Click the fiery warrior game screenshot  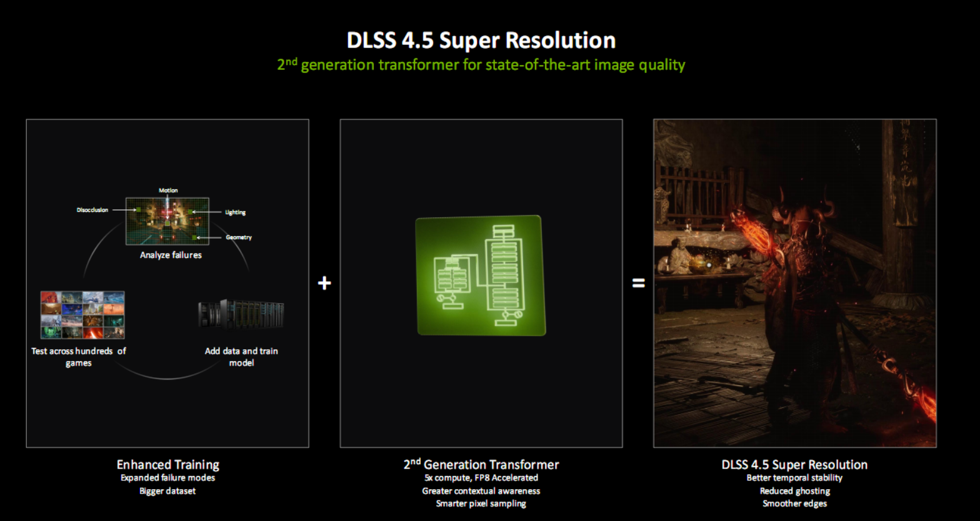[794, 283]
